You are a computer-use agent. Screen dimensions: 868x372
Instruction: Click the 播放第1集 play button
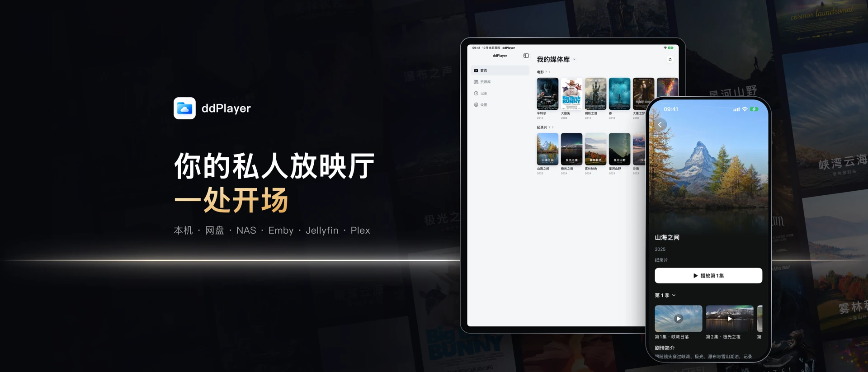708,276
